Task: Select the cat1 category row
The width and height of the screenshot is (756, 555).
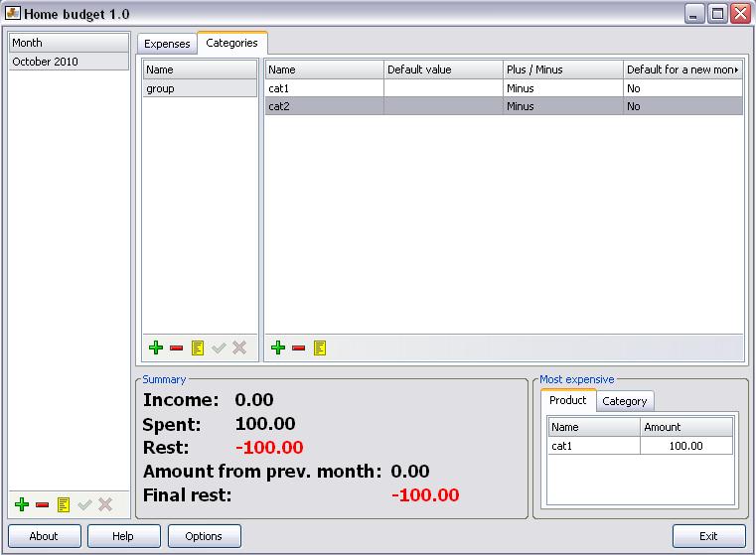Action: (x=324, y=88)
